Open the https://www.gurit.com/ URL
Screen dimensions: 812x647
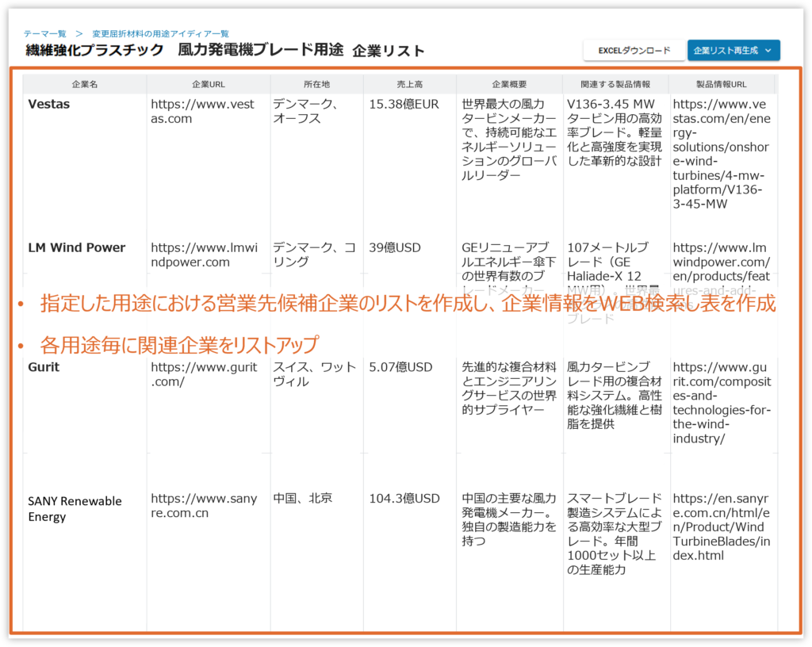point(204,374)
